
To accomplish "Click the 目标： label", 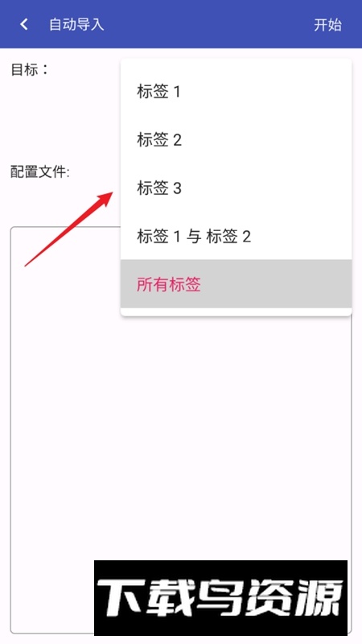I will (30, 69).
